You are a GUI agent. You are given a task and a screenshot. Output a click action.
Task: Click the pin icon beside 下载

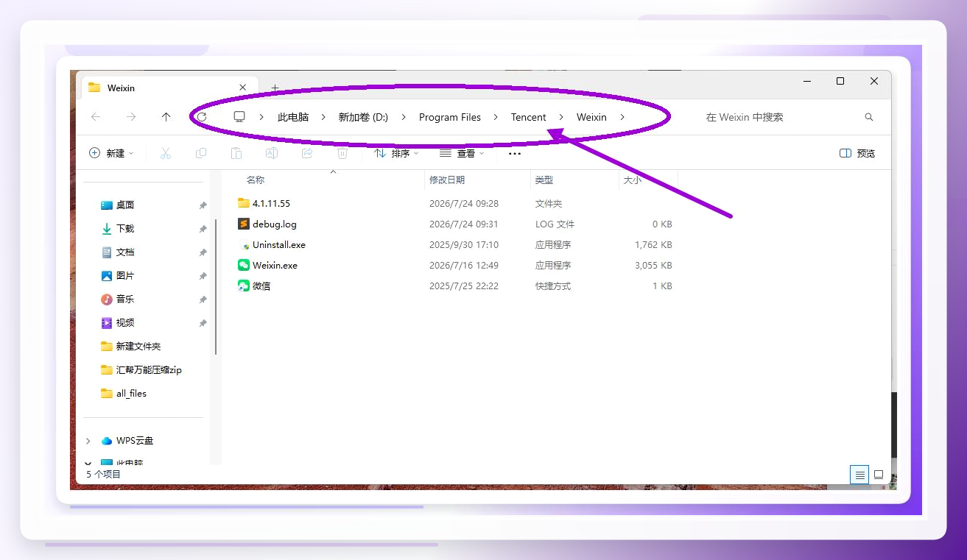tap(203, 229)
